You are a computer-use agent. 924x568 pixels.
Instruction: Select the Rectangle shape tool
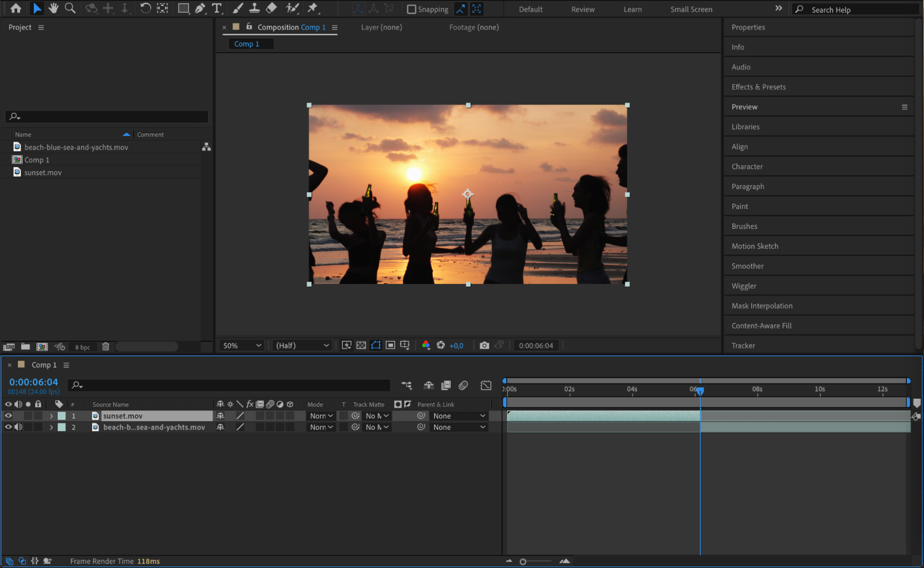click(184, 8)
